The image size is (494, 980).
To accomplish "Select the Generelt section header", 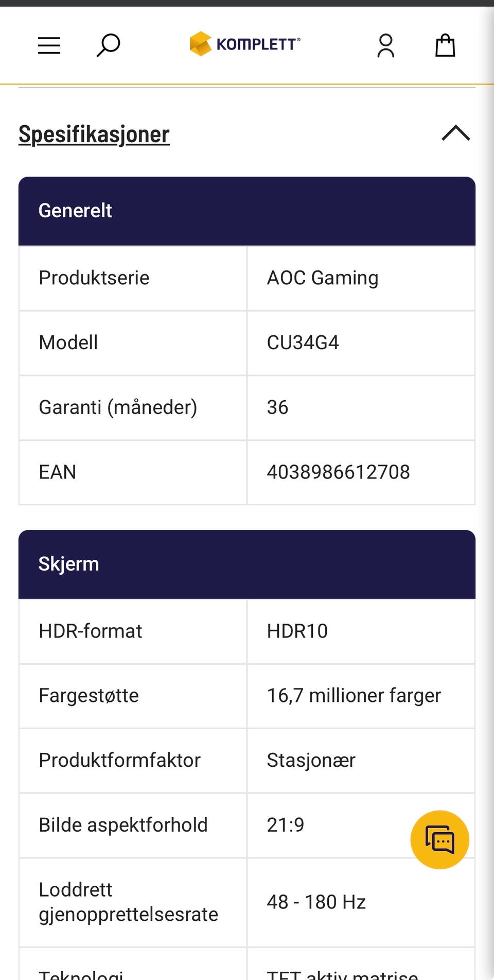I will click(x=247, y=211).
